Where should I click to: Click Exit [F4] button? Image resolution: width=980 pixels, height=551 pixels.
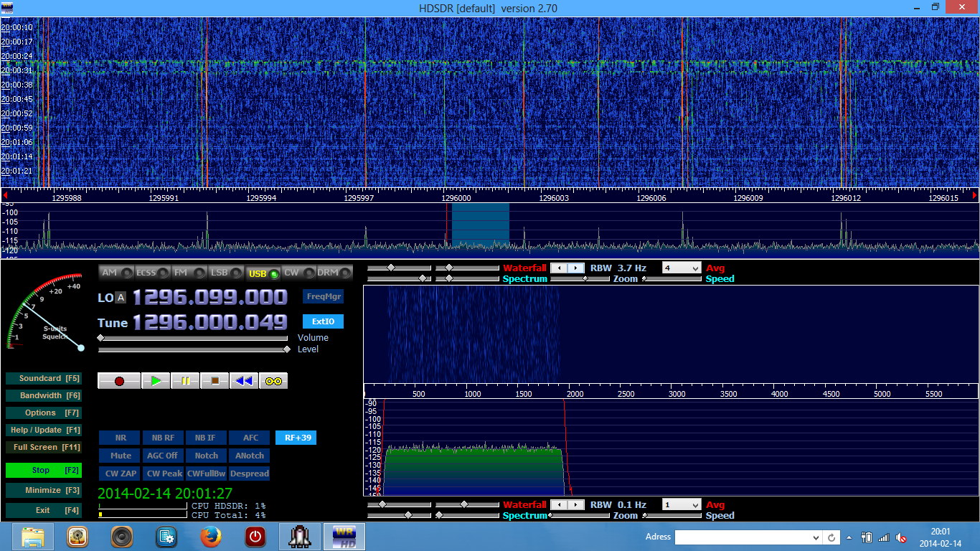[43, 510]
